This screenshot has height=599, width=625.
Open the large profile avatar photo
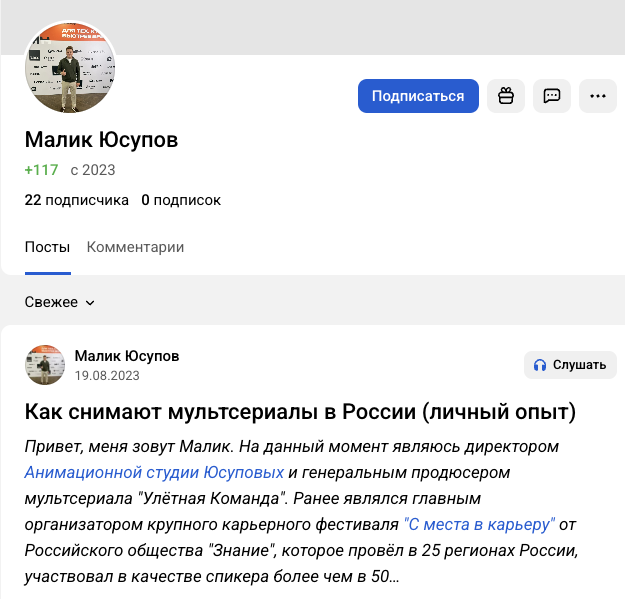coord(70,68)
